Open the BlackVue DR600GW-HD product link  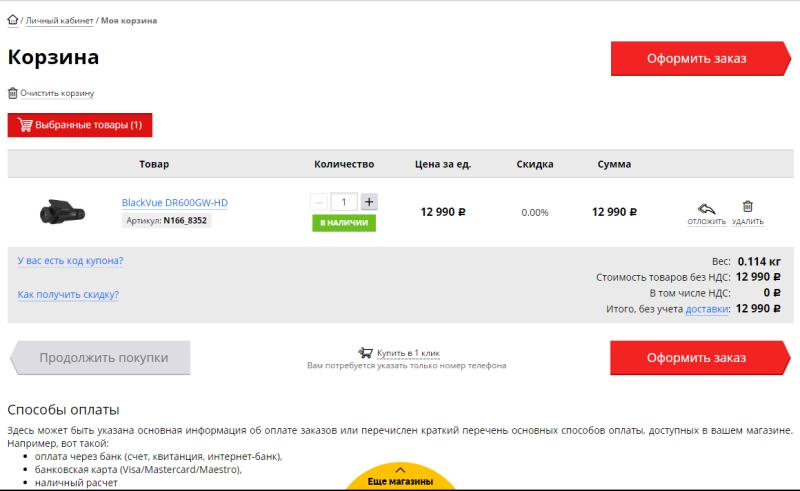coord(175,203)
